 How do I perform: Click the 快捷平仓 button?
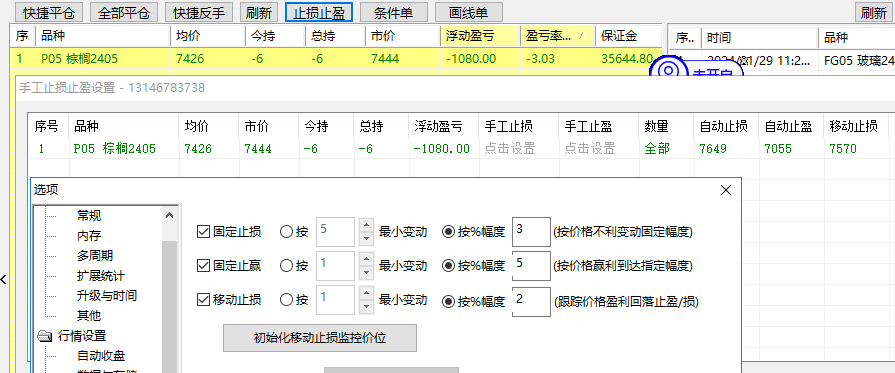point(49,12)
